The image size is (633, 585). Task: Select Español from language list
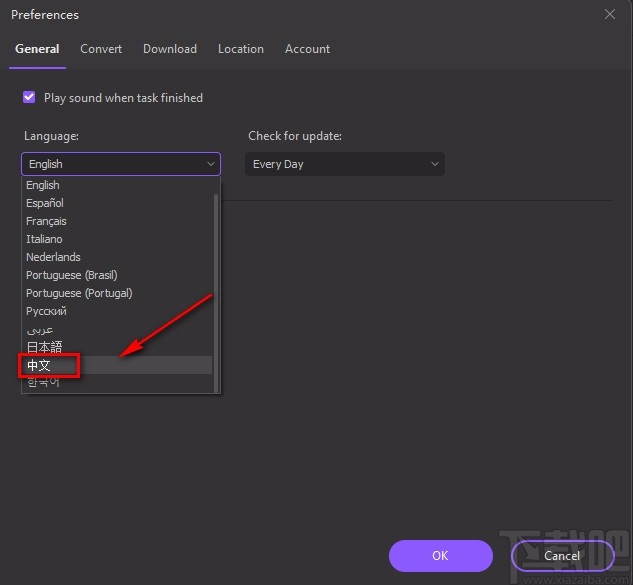pyautogui.click(x=45, y=203)
